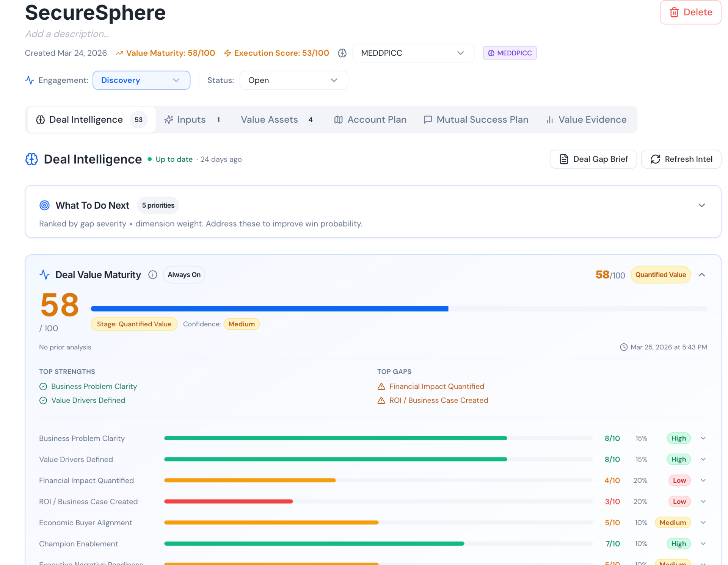
Task: Expand the Value Drivers Defined row
Action: [703, 459]
